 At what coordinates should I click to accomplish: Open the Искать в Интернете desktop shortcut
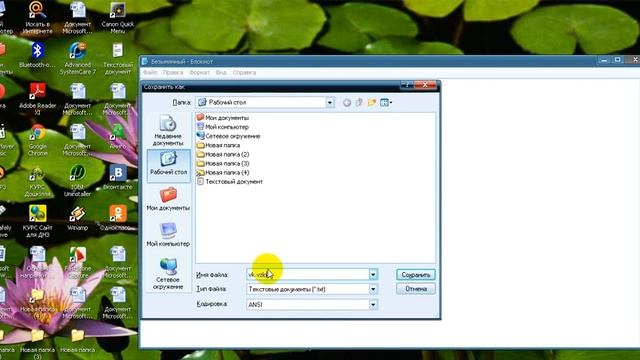(37, 18)
